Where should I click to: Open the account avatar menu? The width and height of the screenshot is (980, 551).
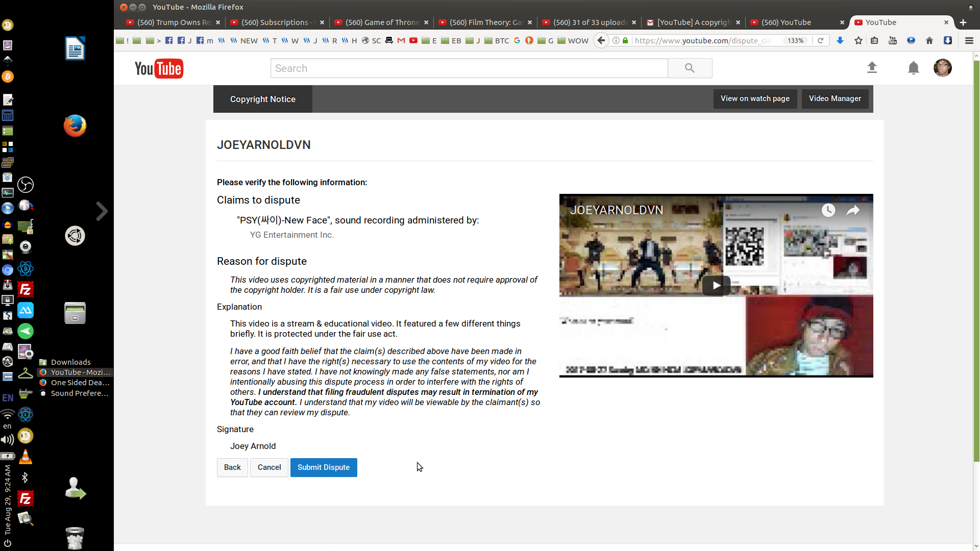point(942,68)
